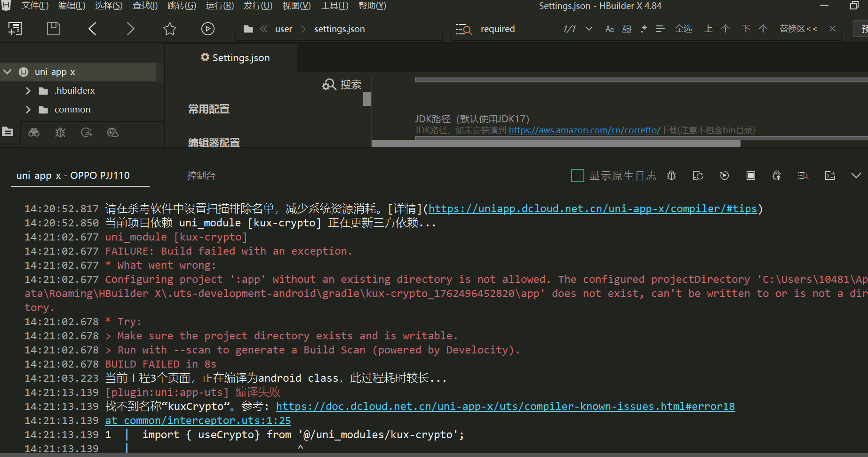Open the Amazon Corretto download link
The height and width of the screenshot is (457, 868).
[584, 130]
